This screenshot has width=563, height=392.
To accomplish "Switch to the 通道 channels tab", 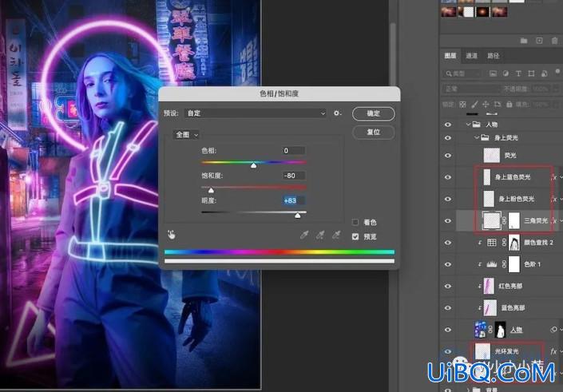I will point(471,55).
